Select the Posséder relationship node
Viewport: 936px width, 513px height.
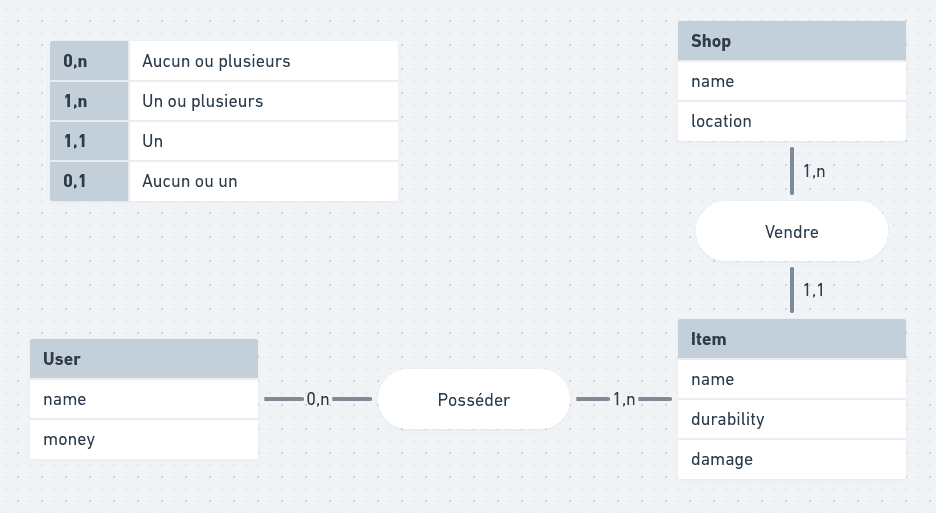473,399
